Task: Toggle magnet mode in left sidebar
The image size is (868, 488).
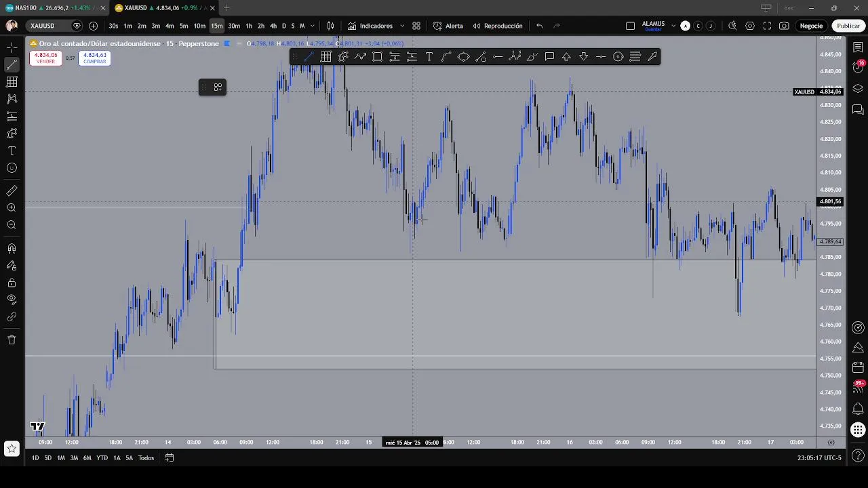Action: [x=12, y=249]
